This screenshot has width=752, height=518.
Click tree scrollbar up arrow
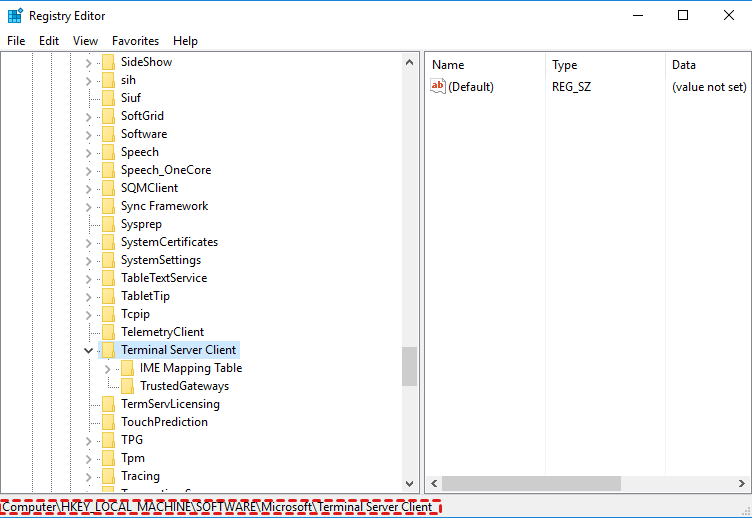tap(409, 62)
